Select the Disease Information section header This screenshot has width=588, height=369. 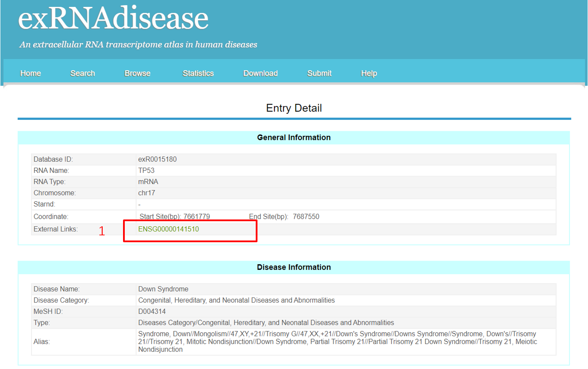294,267
